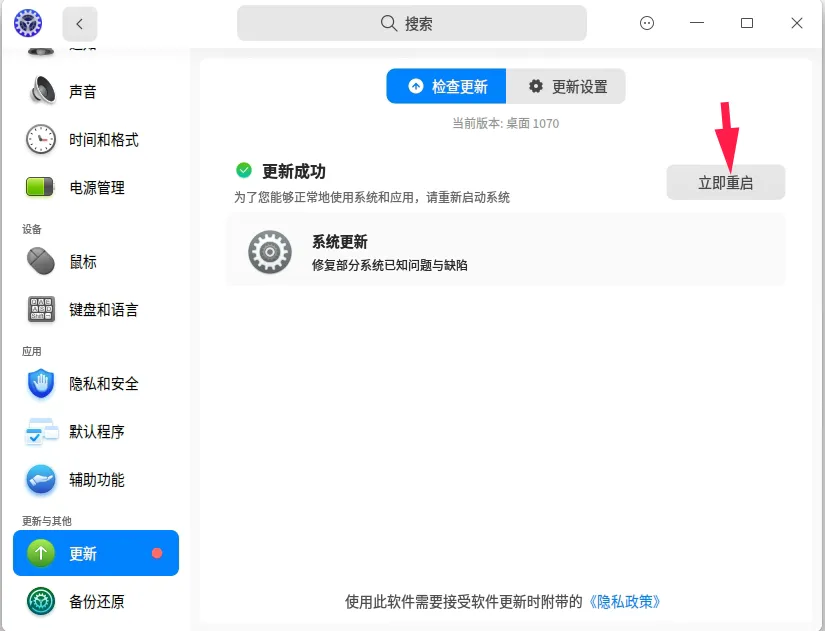Click the Control Center app logo icon
The image size is (825, 631).
[x=28, y=23]
